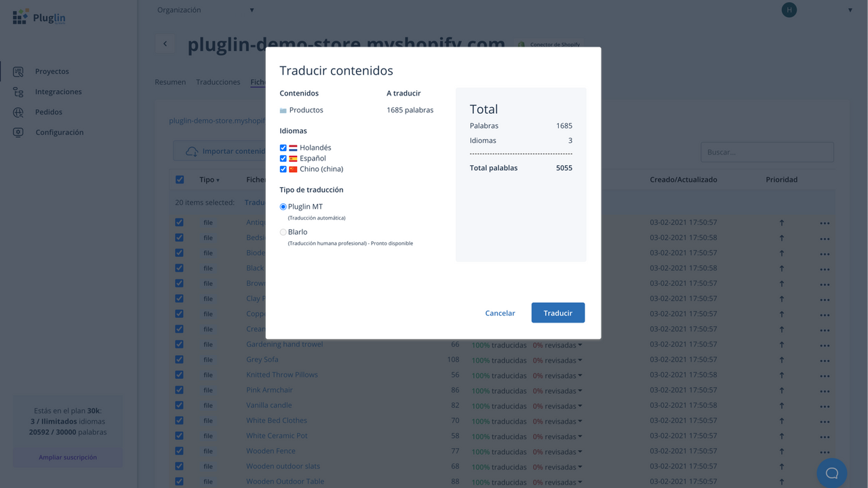Click the Buscar search field
Image resolution: width=868 pixels, height=488 pixels.
[x=767, y=152]
